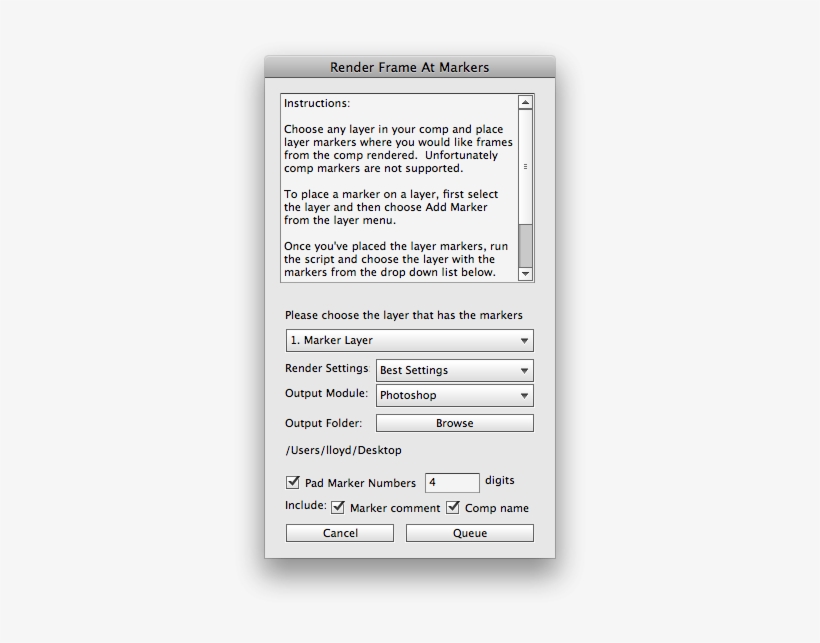This screenshot has height=643, width=820.
Task: Open the Render Settings dropdown
Action: click(x=455, y=370)
